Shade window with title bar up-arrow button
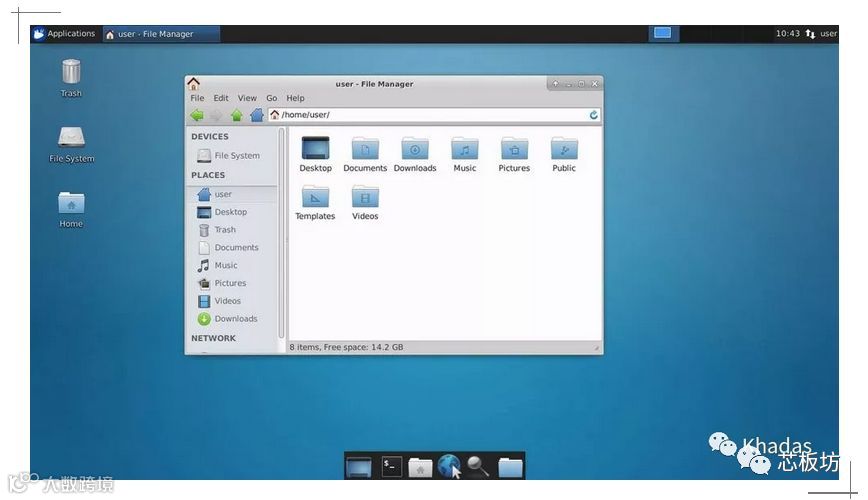868x500 pixels. [555, 84]
